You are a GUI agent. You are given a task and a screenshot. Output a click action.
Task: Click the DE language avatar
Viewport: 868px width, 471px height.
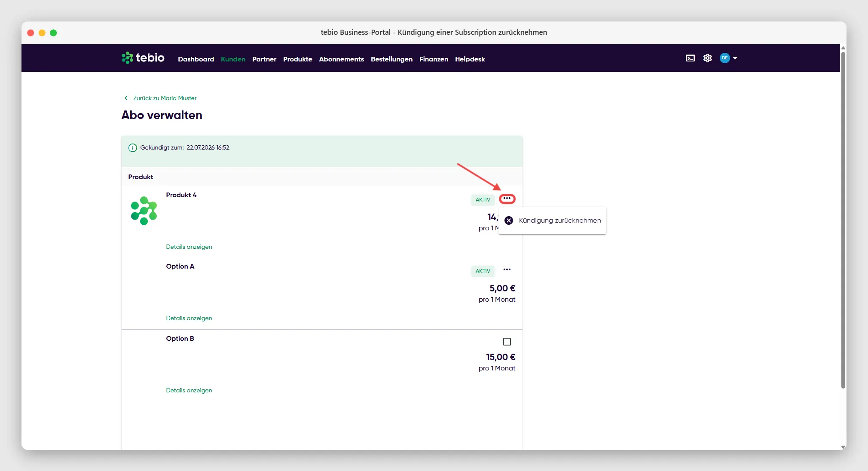tap(724, 58)
